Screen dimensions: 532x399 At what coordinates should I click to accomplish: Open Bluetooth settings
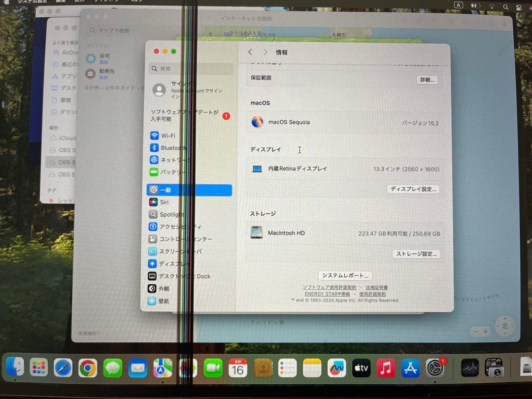(172, 148)
